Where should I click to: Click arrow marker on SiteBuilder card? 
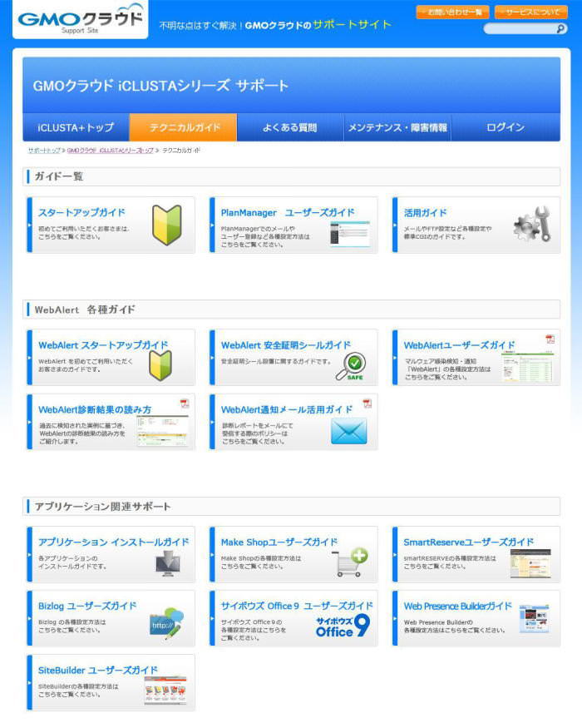pyautogui.click(x=30, y=683)
